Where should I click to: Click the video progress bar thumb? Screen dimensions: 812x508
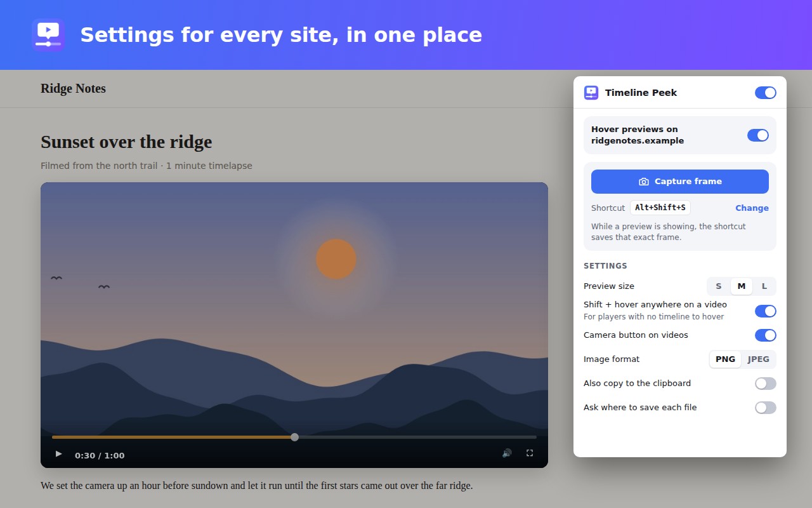coord(294,437)
